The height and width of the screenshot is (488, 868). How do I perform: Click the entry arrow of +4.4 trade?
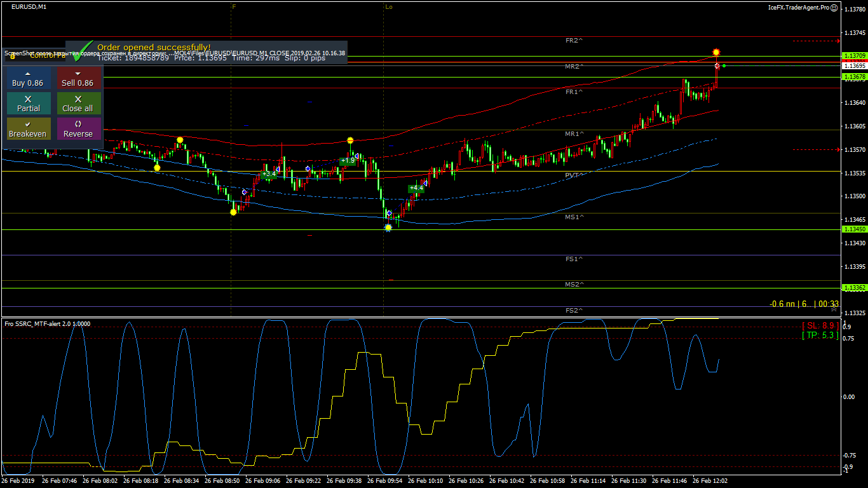point(390,213)
